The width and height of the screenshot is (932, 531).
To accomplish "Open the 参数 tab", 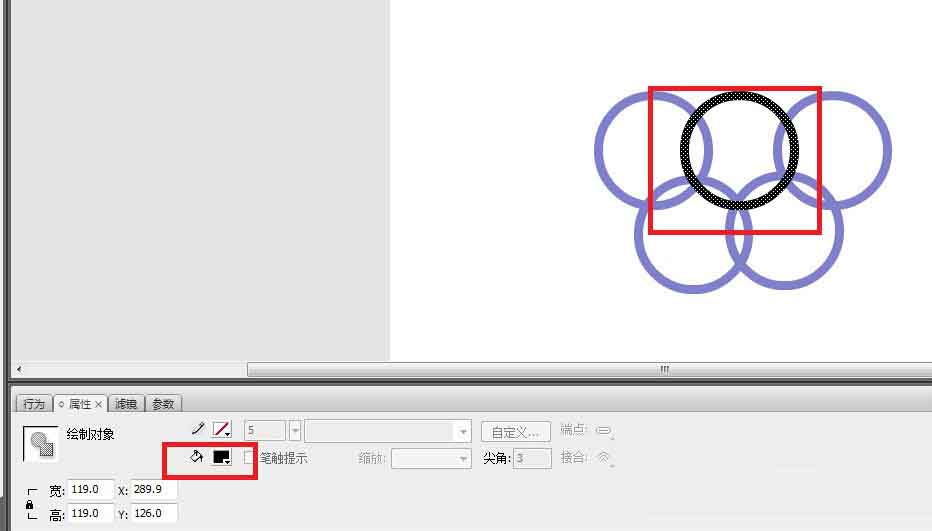I will pyautogui.click(x=163, y=404).
